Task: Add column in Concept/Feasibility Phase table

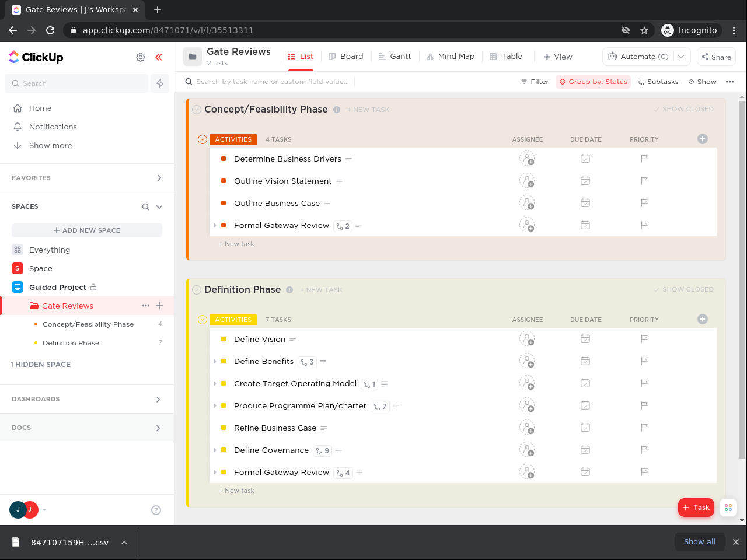Action: pos(703,139)
